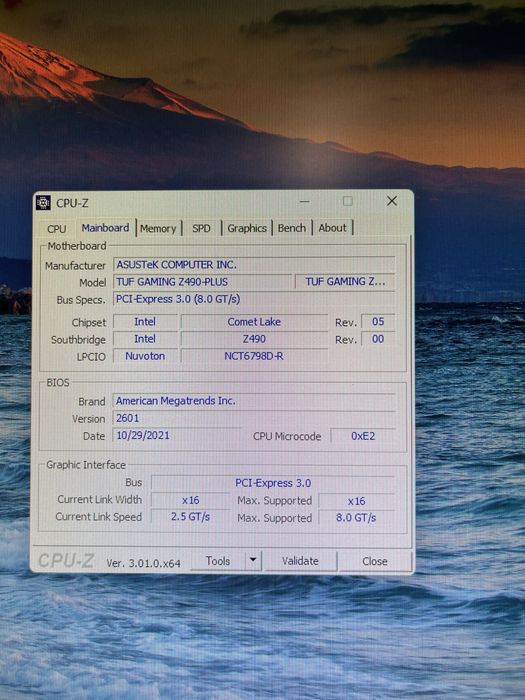
Task: Click the Tools button
Action: click(218, 561)
